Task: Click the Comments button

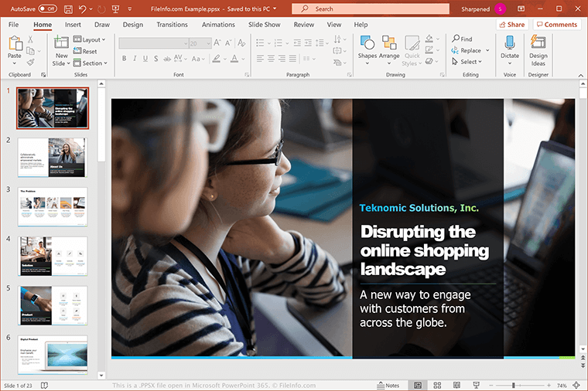Action: click(x=557, y=25)
